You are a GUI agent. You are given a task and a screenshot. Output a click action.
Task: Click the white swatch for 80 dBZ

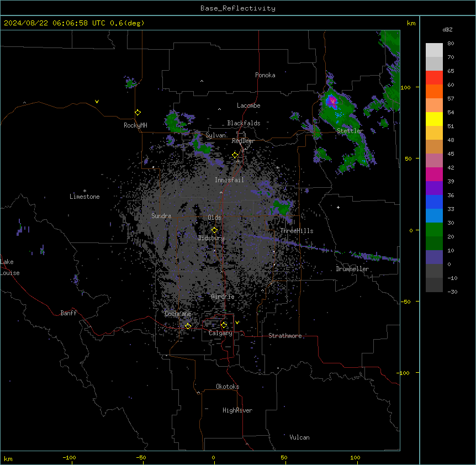click(x=434, y=50)
